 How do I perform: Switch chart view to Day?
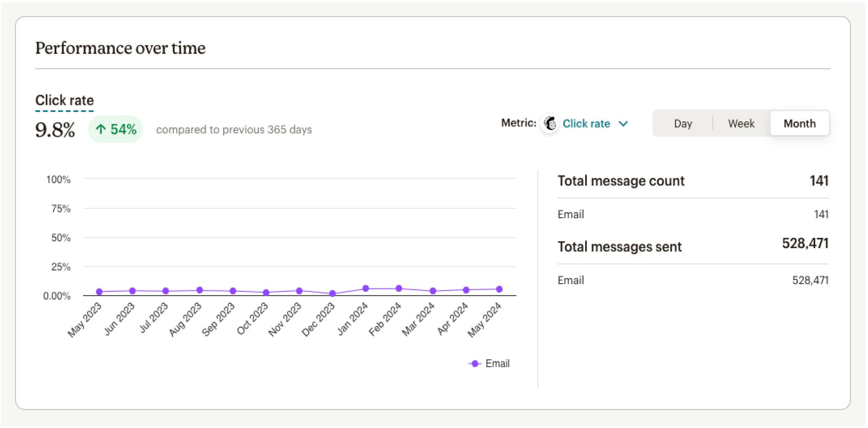(x=683, y=124)
